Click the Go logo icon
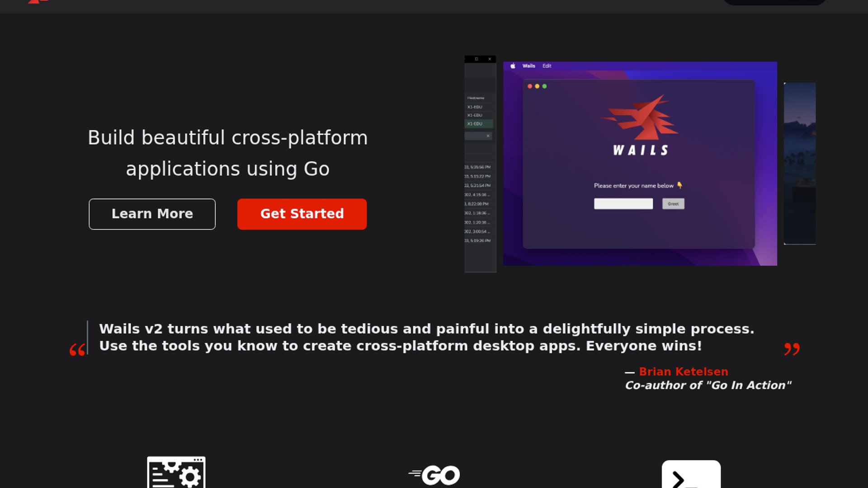The image size is (868, 488). click(434, 475)
